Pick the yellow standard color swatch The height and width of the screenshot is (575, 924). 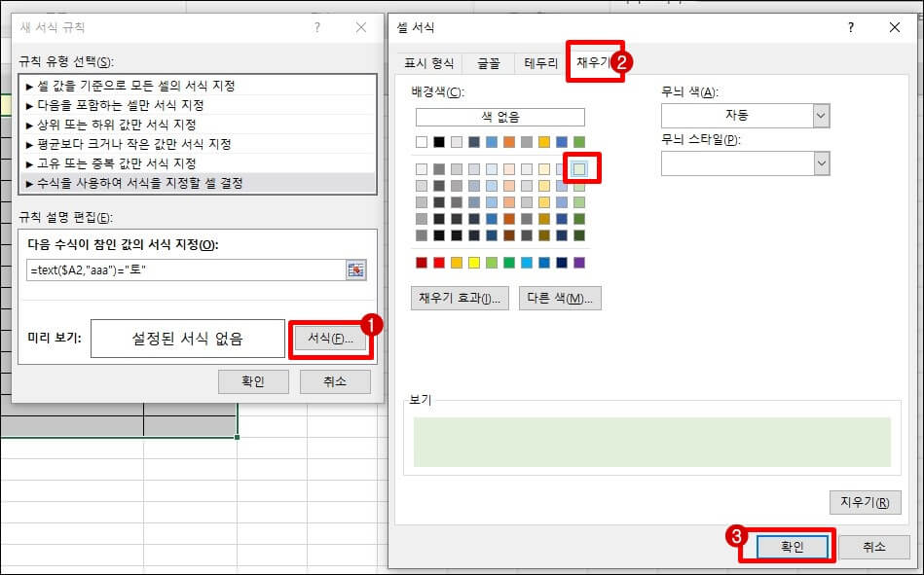point(474,263)
